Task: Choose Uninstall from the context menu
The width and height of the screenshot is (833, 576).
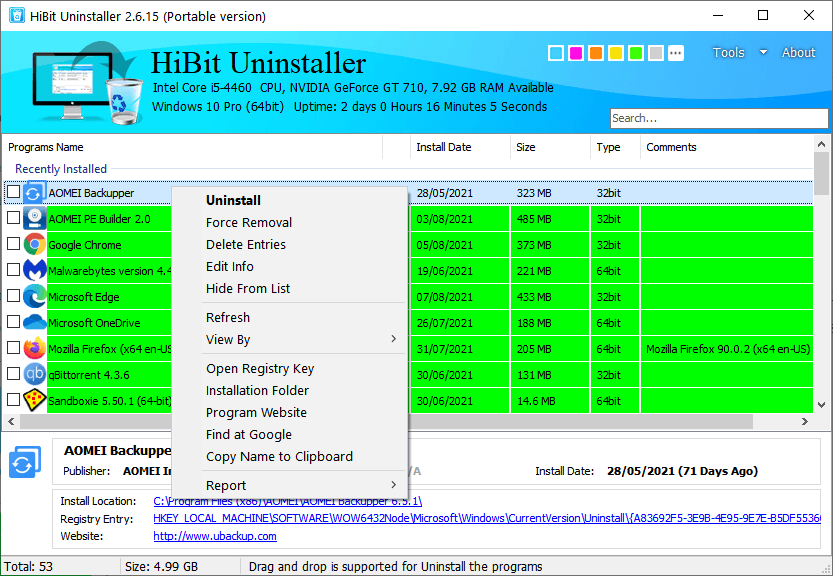Action: pyautogui.click(x=290, y=200)
